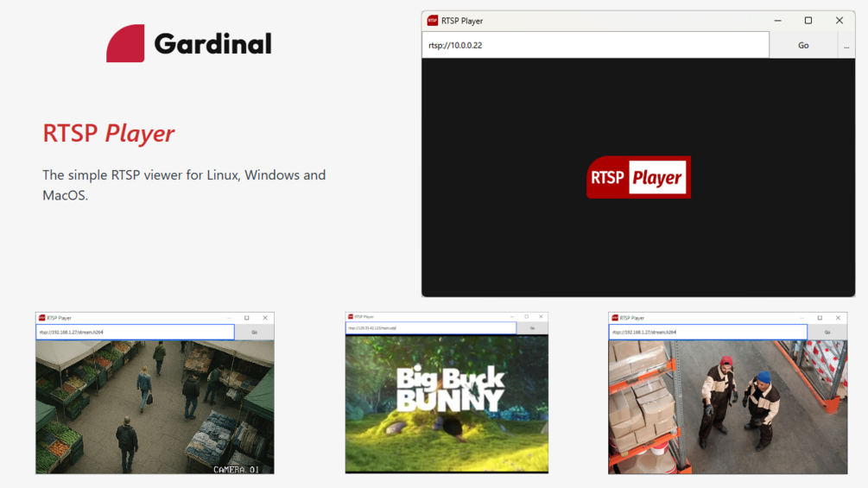Click the app icon in the Big Buck Bunny title bar
The width and height of the screenshot is (868, 488).
pos(351,316)
